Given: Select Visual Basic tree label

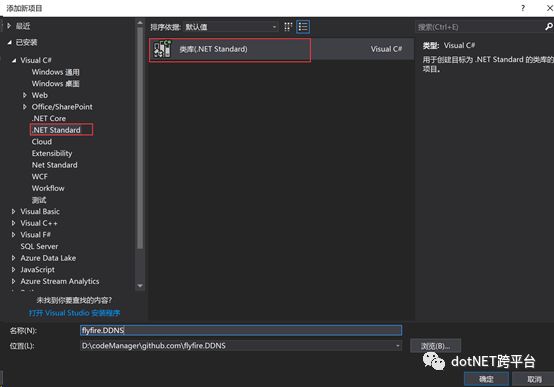Looking at the screenshot, I should point(40,211).
